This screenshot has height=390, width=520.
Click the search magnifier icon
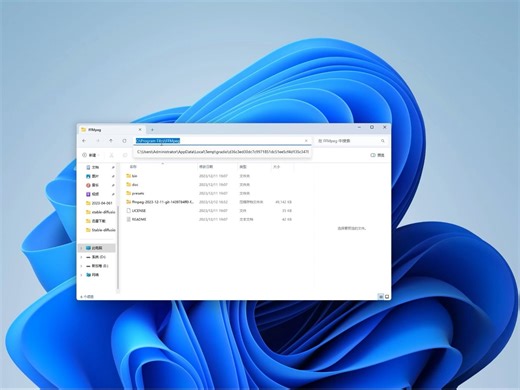tap(383, 141)
